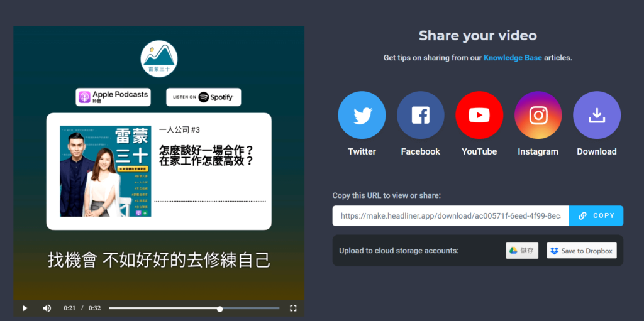Save to Google Drive with 儲存 button
This screenshot has width=644, height=321.
point(521,251)
